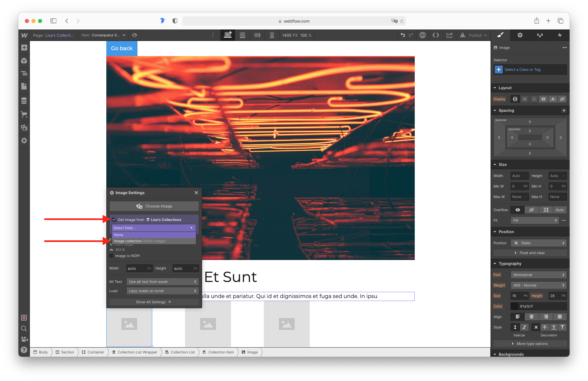Open the Load dropdown for lazy loading
The width and height of the screenshot is (588, 381).
pyautogui.click(x=162, y=291)
